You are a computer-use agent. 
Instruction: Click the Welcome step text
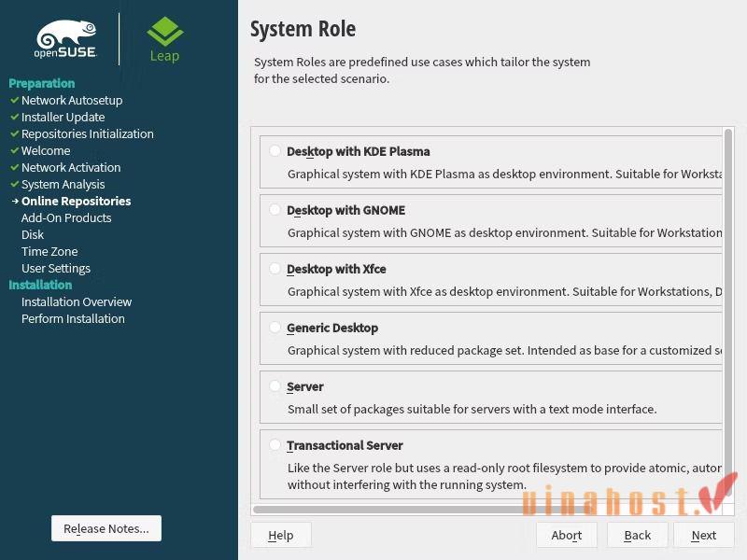46,150
